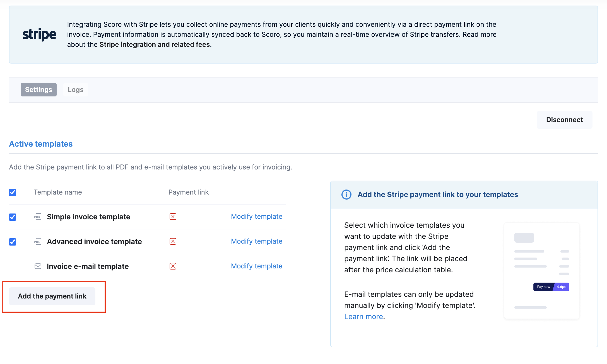Open Modify template for Invoice e-mail template

click(257, 266)
